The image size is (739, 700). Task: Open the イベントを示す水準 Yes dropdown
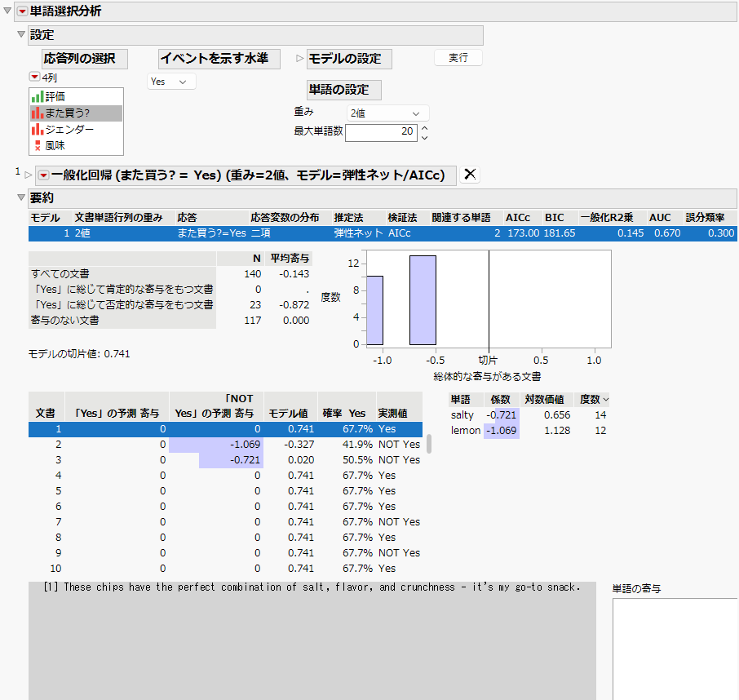[x=171, y=82]
